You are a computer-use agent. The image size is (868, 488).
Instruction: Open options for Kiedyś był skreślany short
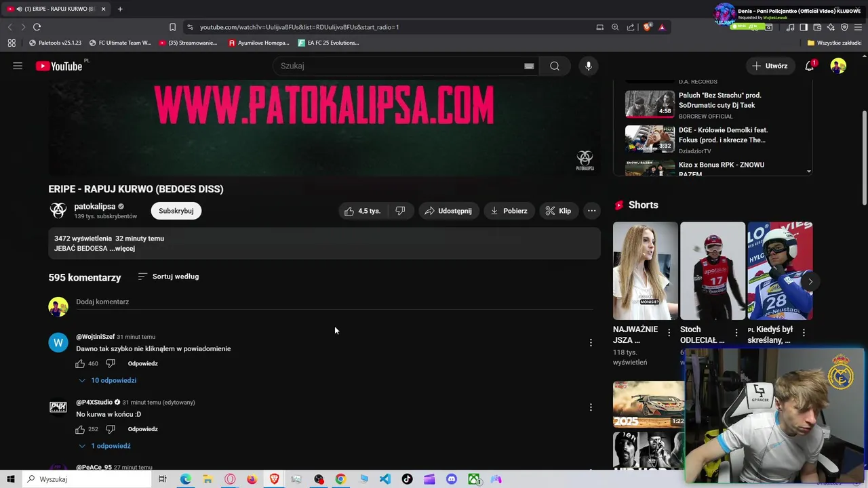(x=804, y=333)
